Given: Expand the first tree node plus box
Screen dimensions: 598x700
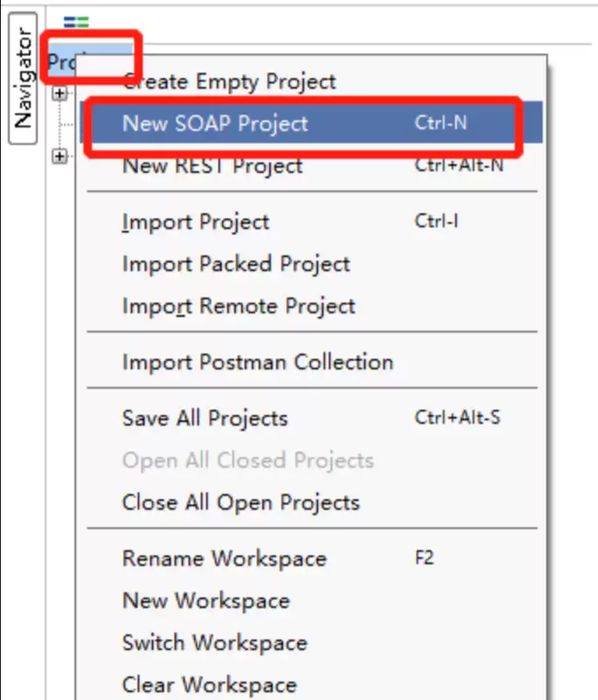Looking at the screenshot, I should pos(60,93).
